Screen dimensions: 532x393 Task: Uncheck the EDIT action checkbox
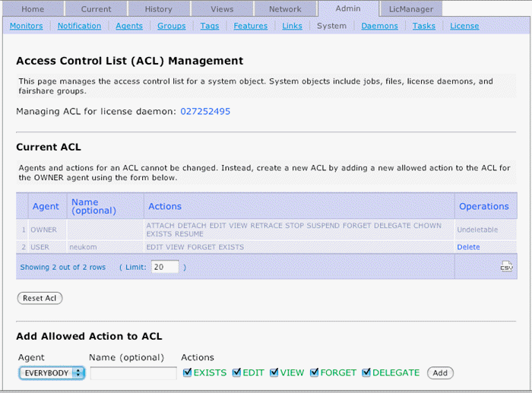[x=236, y=372]
